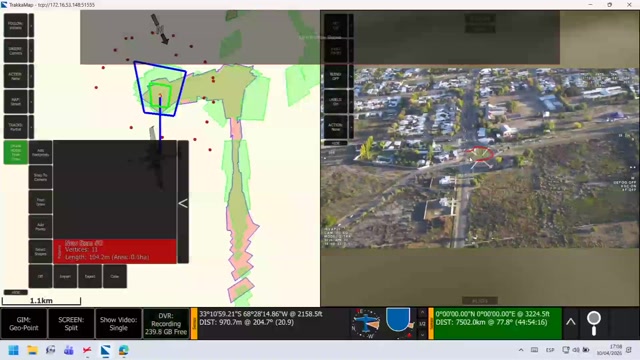Click the MAP Street button
The height and width of the screenshot is (360, 640).
[16, 101]
